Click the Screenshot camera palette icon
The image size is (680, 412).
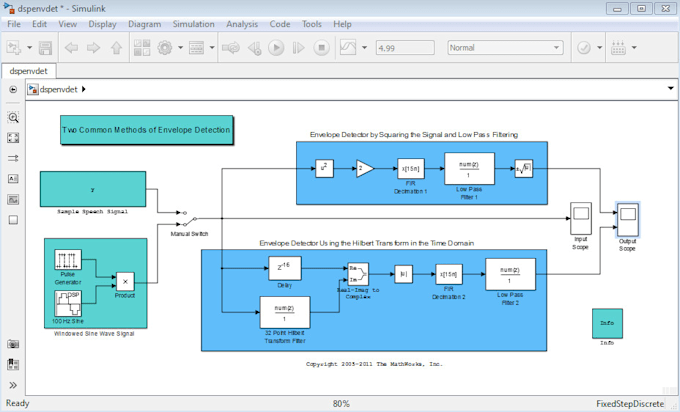[13, 344]
